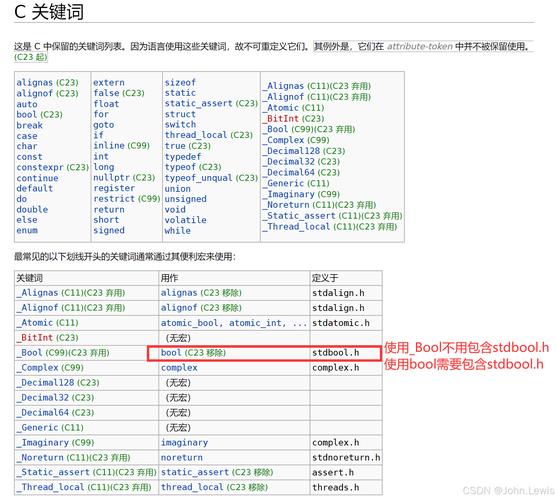This screenshot has width=556, height=500.
Task: Open the while keyword link
Action: point(177,230)
